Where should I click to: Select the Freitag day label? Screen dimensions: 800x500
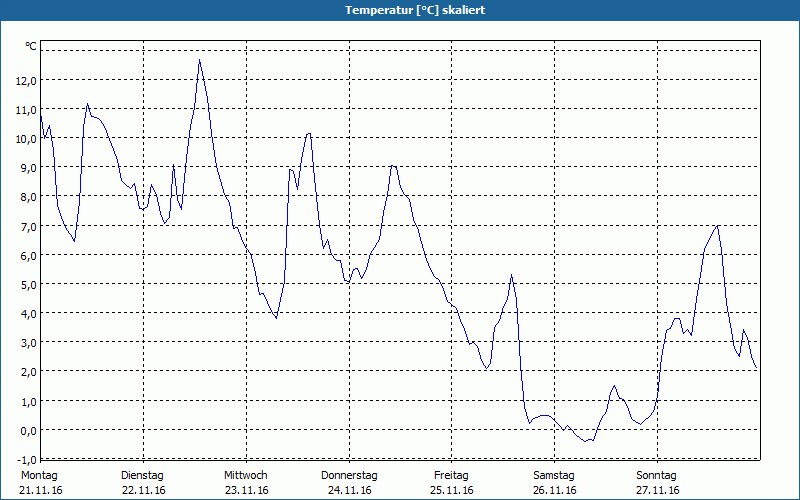(x=451, y=476)
